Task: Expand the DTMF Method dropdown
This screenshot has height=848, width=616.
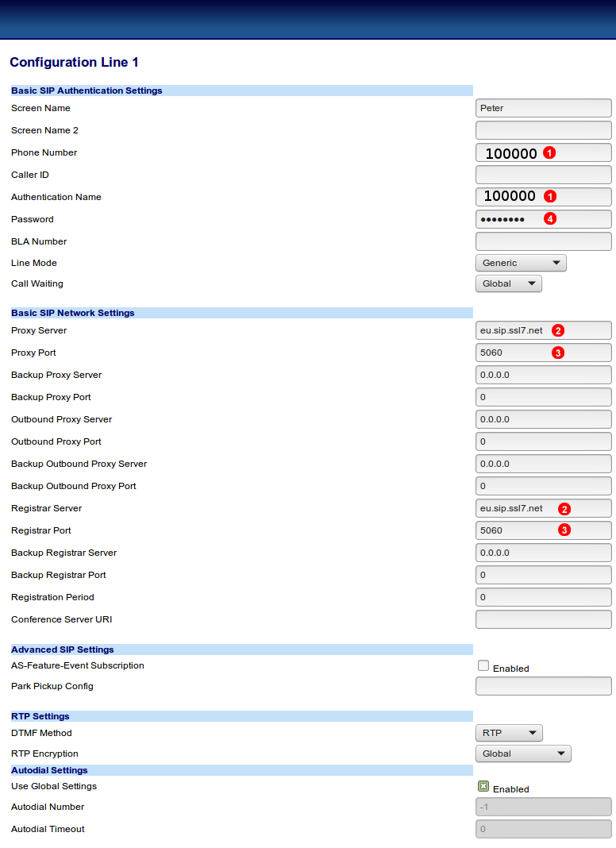Action: pyautogui.click(x=508, y=733)
